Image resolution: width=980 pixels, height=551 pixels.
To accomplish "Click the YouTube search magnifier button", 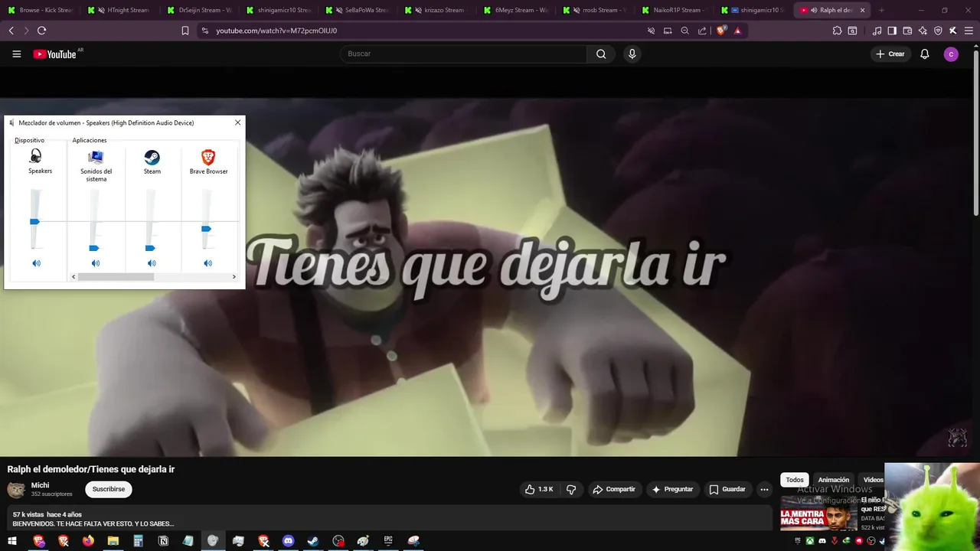I will tap(601, 54).
